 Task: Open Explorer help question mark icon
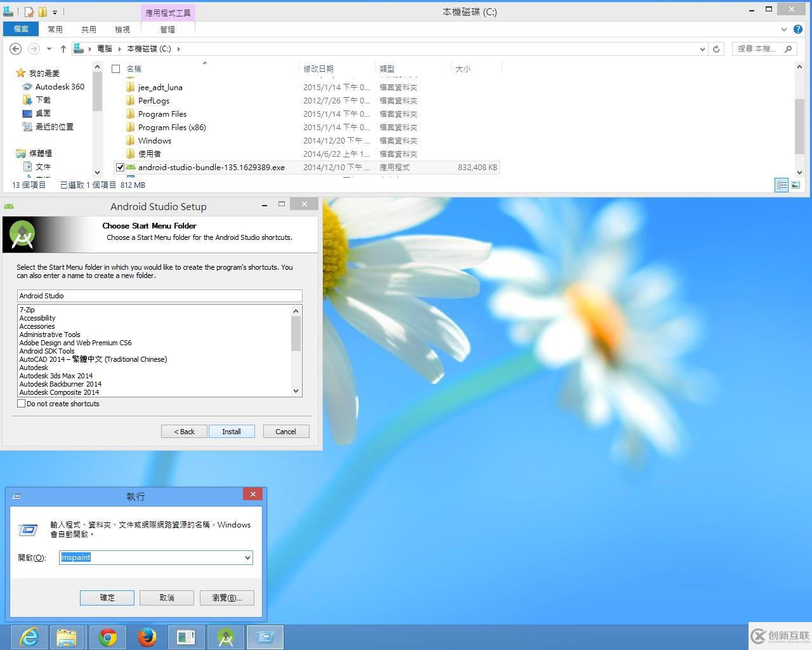tap(797, 29)
